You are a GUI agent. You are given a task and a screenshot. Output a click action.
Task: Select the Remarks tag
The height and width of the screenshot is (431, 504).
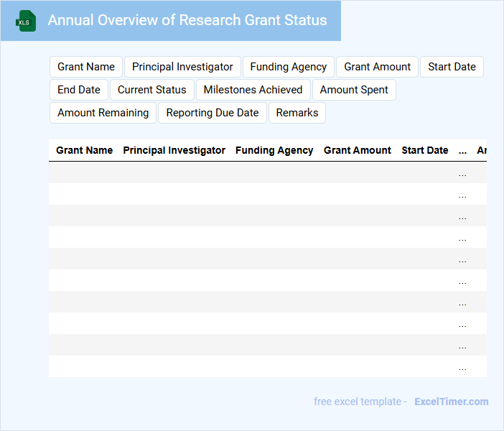click(x=297, y=113)
